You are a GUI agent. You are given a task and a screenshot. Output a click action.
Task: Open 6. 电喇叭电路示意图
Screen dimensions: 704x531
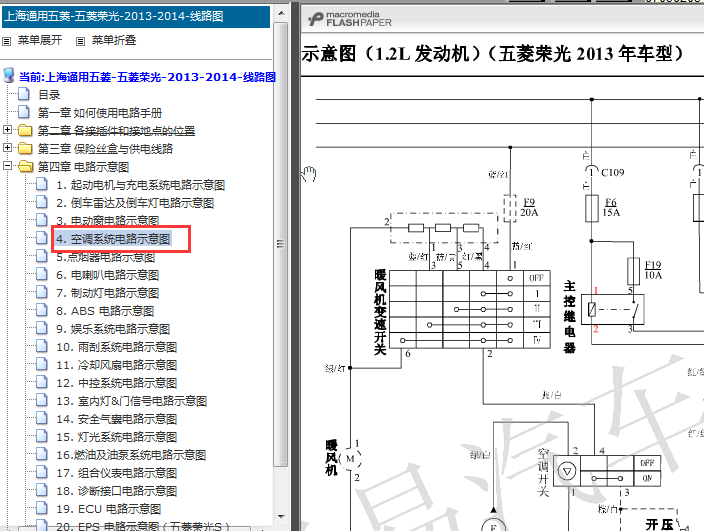pyautogui.click(x=108, y=275)
